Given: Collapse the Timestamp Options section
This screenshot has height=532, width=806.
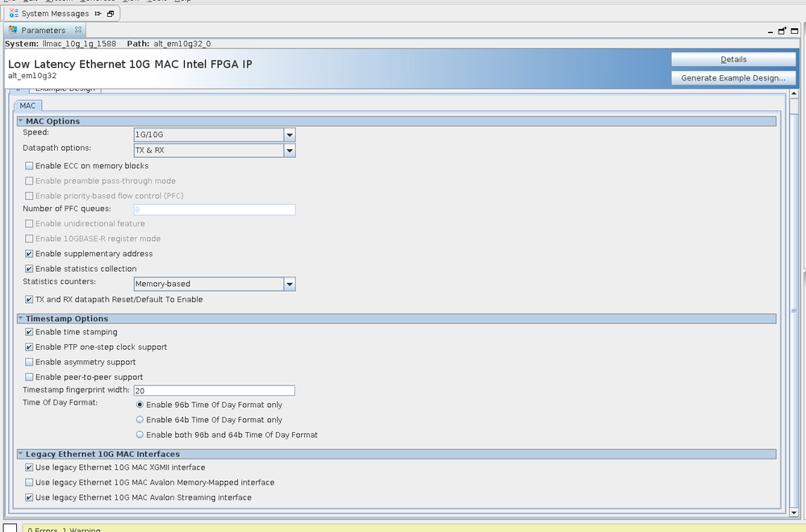Looking at the screenshot, I should click(x=20, y=318).
